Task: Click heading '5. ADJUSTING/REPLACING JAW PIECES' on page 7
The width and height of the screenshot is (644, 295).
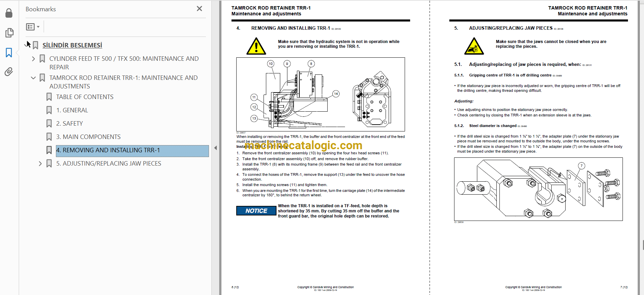Action: (x=503, y=28)
